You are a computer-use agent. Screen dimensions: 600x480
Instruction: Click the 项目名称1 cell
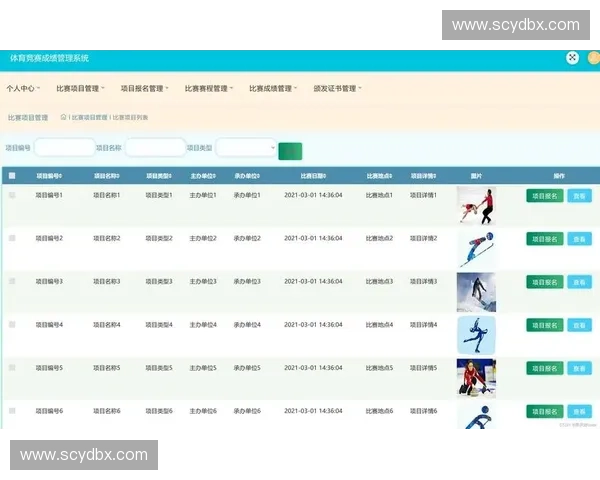point(107,195)
